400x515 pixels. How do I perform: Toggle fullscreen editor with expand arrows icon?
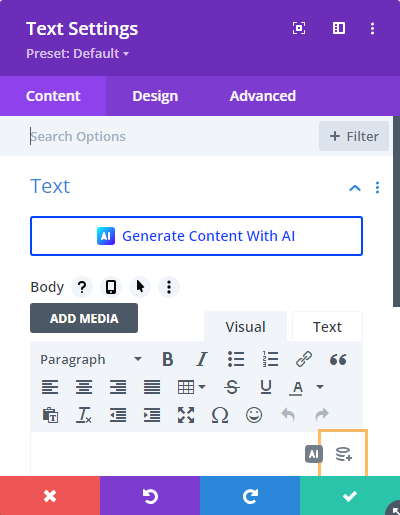tap(186, 415)
